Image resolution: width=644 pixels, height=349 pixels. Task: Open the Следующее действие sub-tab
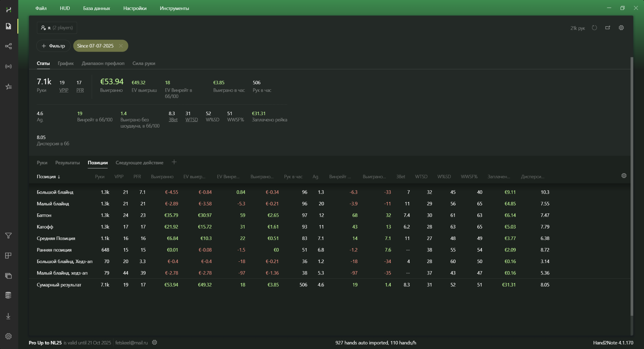coord(140,163)
